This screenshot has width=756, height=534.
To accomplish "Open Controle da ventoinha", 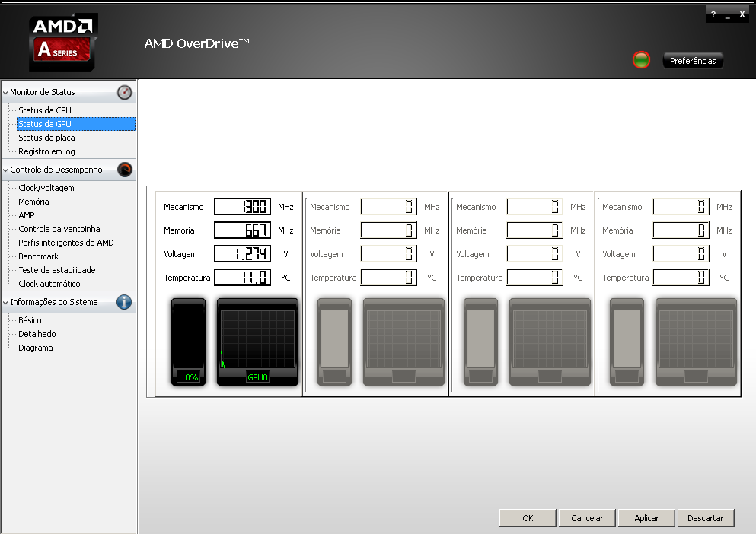I will (x=59, y=229).
